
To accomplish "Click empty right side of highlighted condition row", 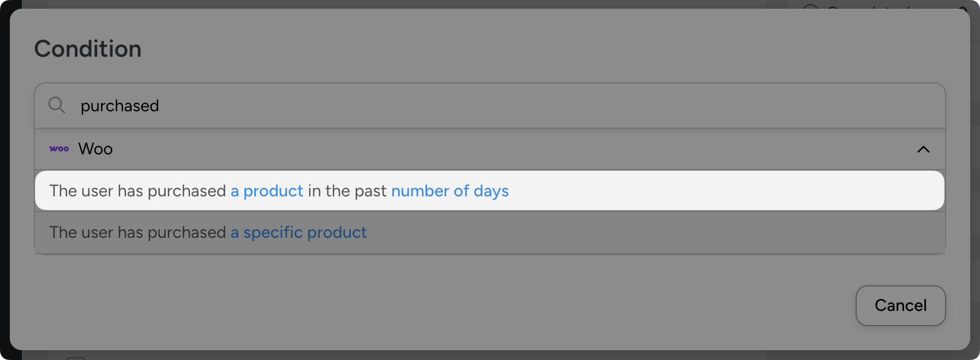I will point(764,191).
